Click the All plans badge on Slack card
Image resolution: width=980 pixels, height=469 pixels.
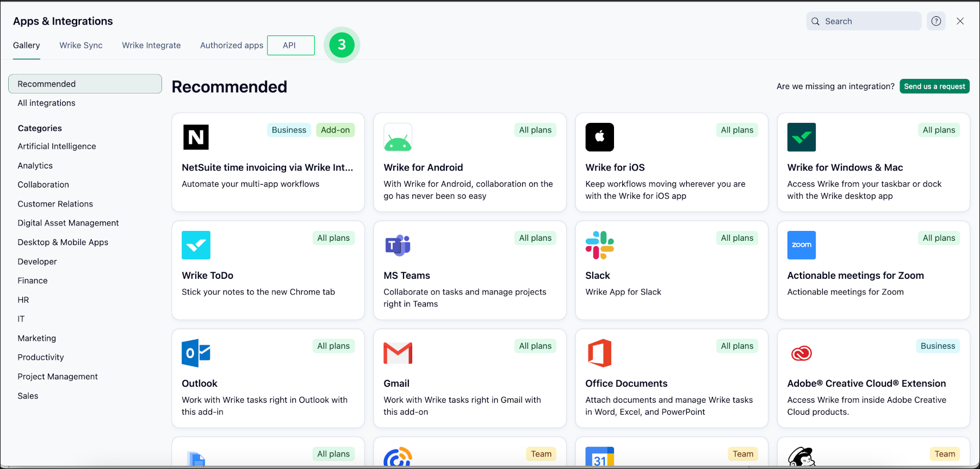737,238
